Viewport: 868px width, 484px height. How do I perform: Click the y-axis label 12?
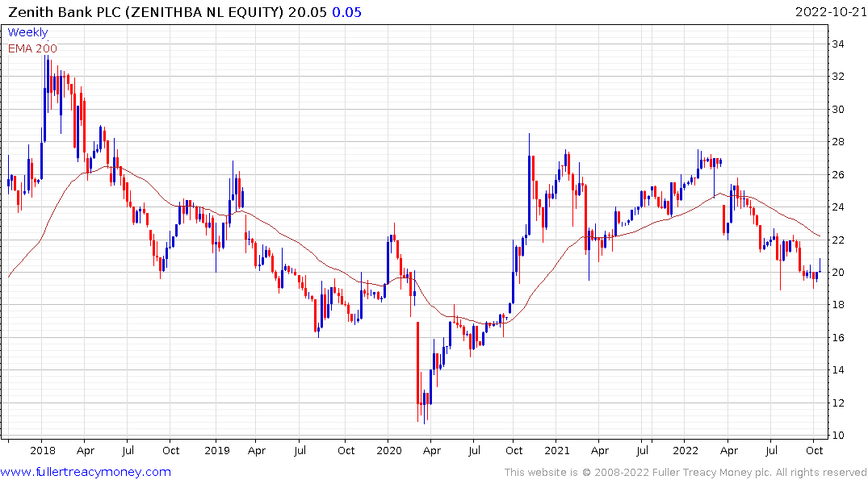click(838, 403)
